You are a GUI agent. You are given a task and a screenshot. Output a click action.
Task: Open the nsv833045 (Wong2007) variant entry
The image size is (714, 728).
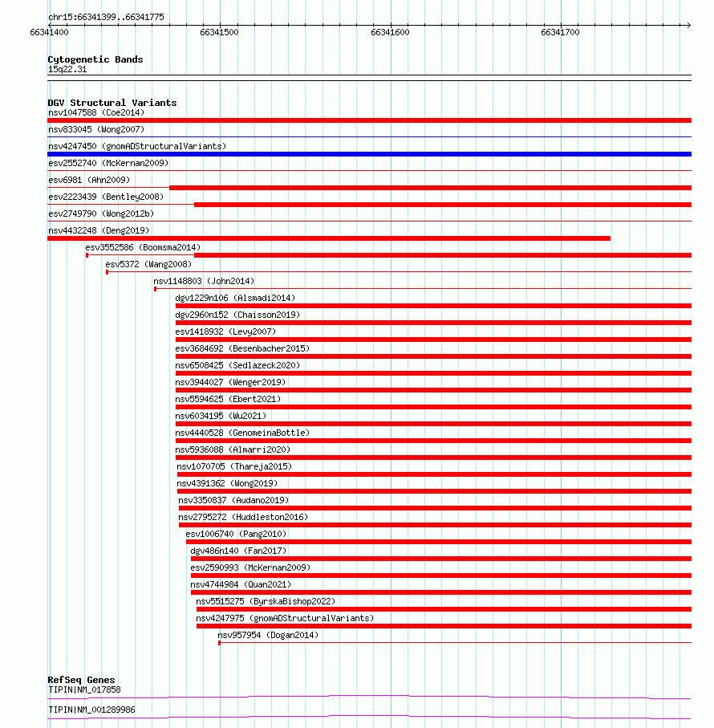(96, 129)
